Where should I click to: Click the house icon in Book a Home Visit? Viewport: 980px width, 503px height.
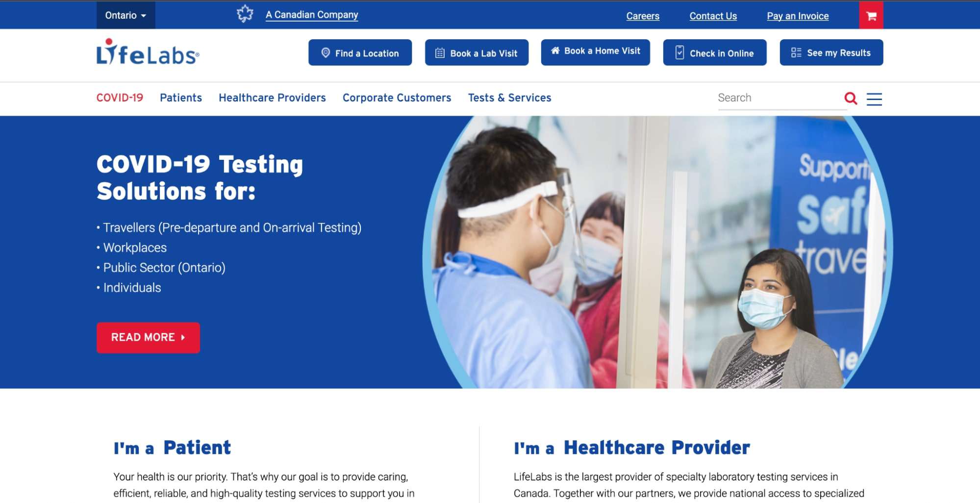tap(555, 50)
